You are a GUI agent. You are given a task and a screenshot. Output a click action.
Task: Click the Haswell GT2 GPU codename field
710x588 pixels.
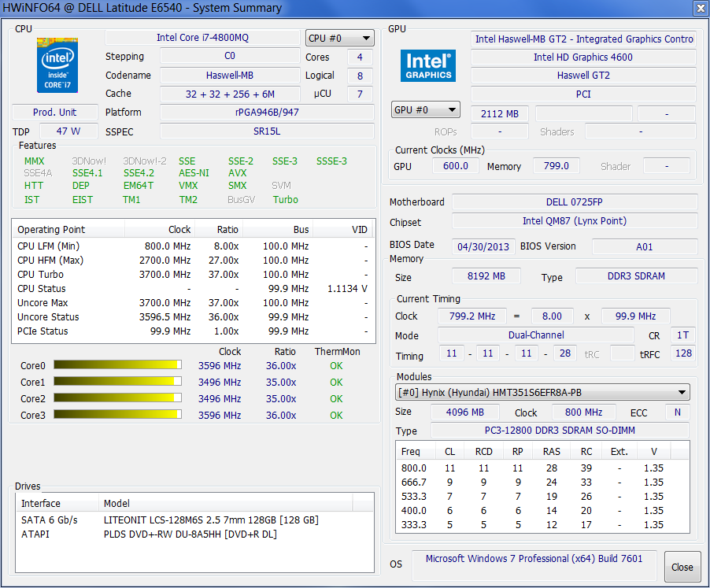click(x=583, y=75)
